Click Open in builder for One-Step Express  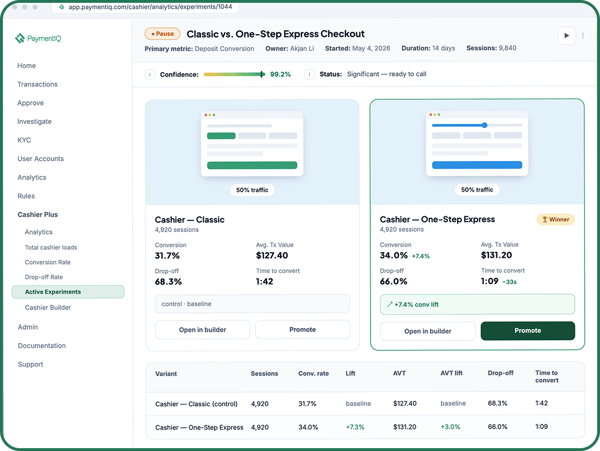427,331
